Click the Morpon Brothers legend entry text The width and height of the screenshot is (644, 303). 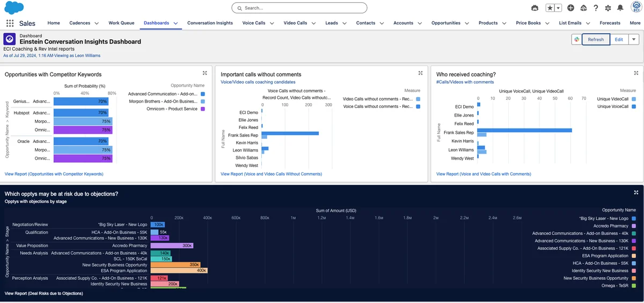(163, 102)
